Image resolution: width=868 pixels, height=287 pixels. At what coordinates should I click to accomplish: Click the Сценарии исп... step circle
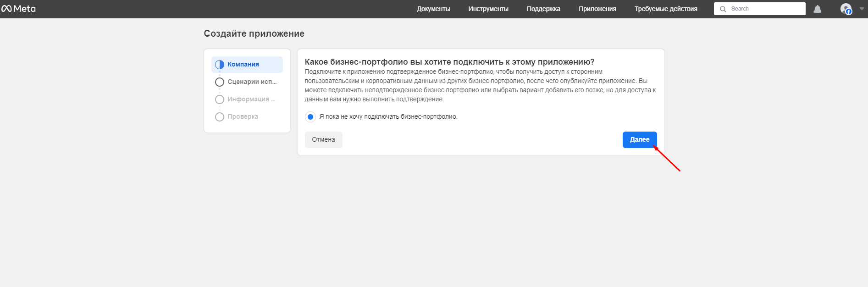click(220, 82)
